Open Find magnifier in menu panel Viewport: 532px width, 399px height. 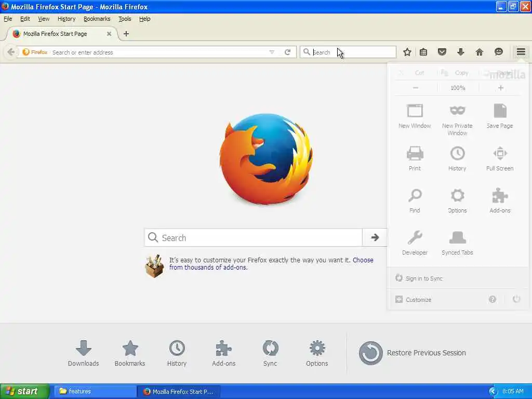[x=415, y=201]
